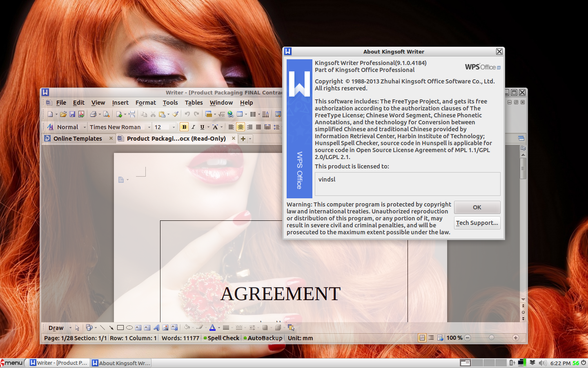This screenshot has height=368, width=588.
Task: Click the zoom in plus button
Action: (516, 338)
